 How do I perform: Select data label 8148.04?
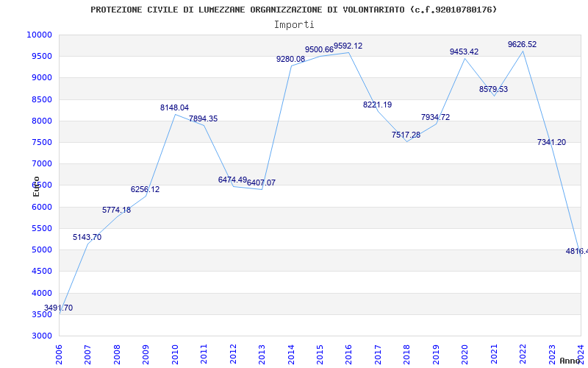(x=174, y=107)
